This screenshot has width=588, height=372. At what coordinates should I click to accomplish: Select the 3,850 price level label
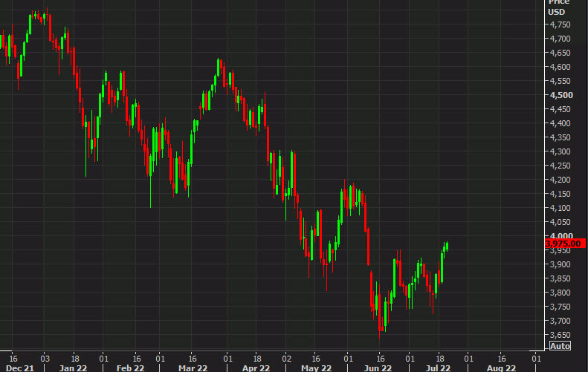click(x=560, y=278)
